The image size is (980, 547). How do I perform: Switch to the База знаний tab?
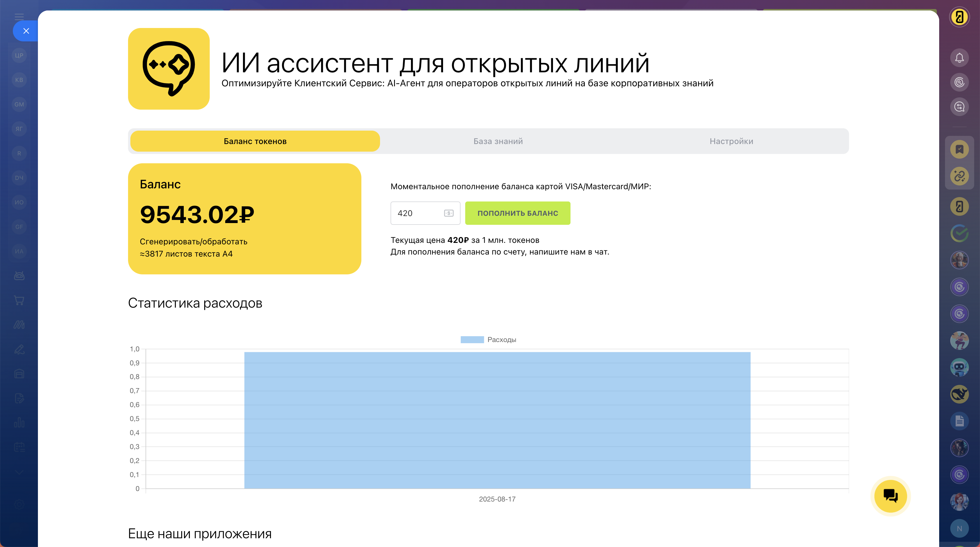tap(498, 141)
